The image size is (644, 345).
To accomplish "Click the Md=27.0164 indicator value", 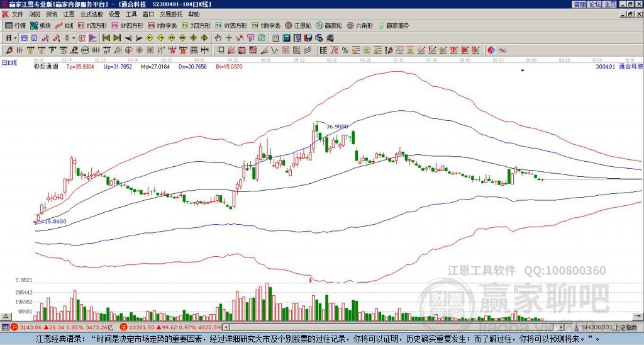I will click(x=155, y=66).
